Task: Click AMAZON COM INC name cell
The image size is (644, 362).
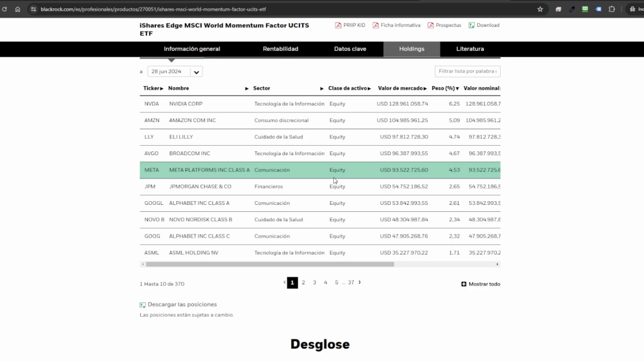Action: [192, 120]
